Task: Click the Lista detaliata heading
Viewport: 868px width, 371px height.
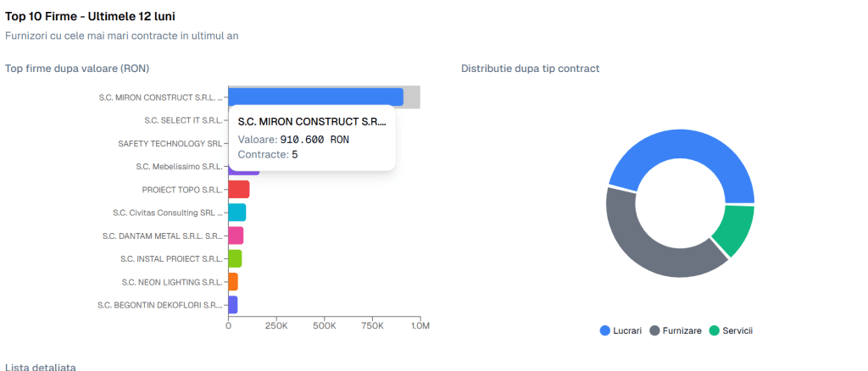Action: [41, 367]
